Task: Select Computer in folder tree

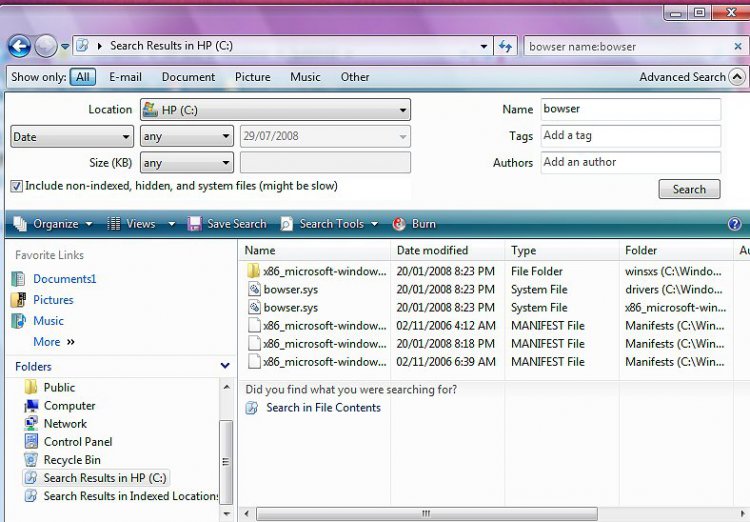Action: coord(69,406)
